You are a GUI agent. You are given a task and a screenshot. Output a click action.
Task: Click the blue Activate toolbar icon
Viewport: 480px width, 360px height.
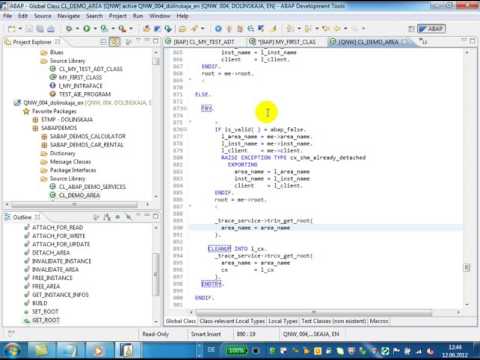pos(157,29)
